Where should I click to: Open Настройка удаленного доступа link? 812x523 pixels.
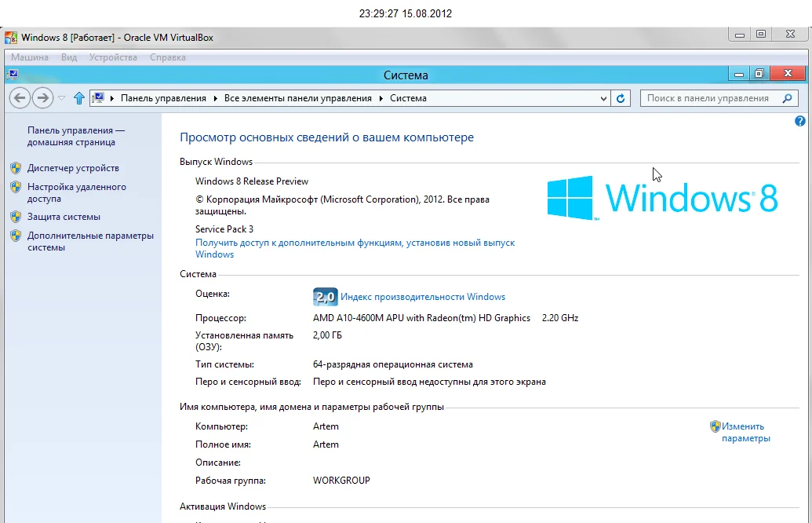[77, 193]
